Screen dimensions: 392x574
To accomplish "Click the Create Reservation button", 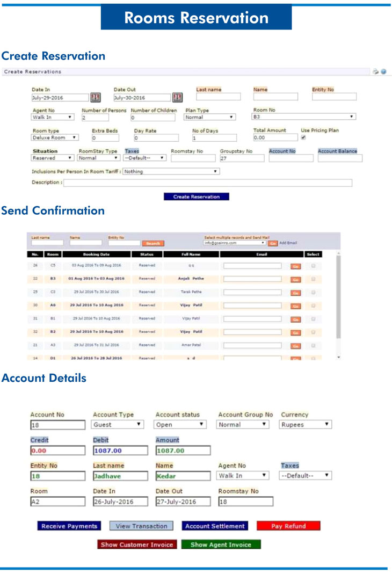I will point(197,197).
